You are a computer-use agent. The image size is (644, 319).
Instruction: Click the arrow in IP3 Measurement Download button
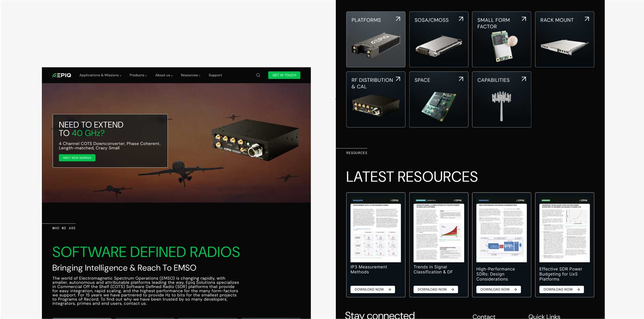click(389, 290)
